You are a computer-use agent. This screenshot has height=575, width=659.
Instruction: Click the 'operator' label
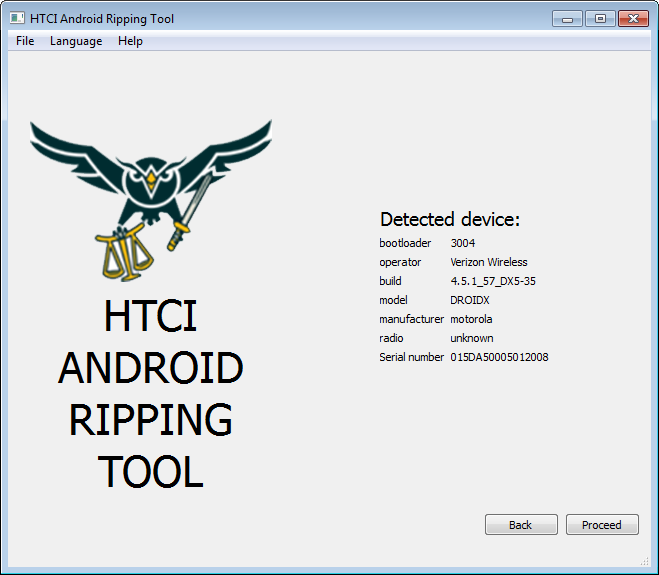(400, 262)
